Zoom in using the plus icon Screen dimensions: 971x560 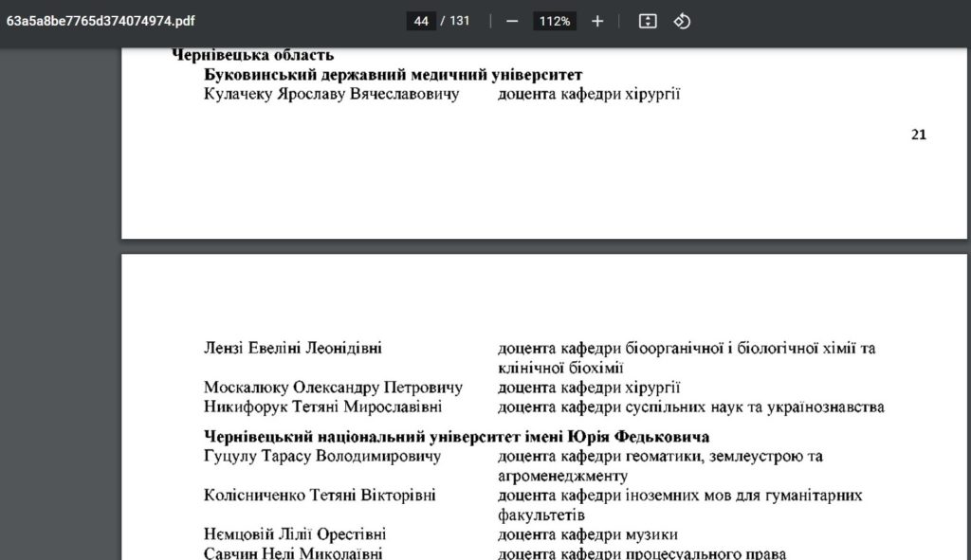point(597,21)
